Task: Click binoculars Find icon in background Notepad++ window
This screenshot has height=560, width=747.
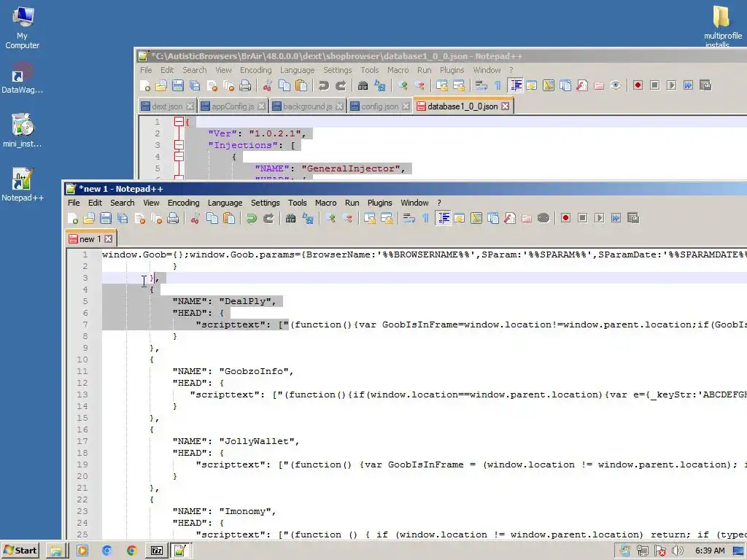Action: (x=363, y=86)
